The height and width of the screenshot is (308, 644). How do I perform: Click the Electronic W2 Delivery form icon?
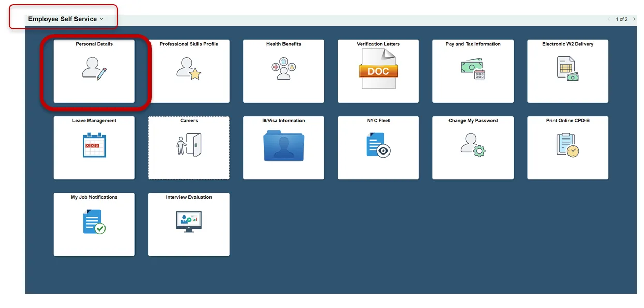(x=567, y=69)
